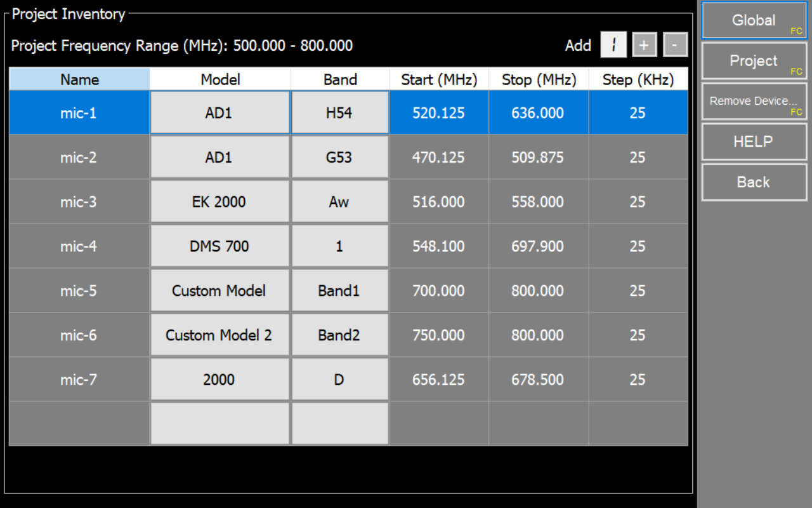Open the G53 band selector
This screenshot has height=508, width=812.
[x=340, y=157]
